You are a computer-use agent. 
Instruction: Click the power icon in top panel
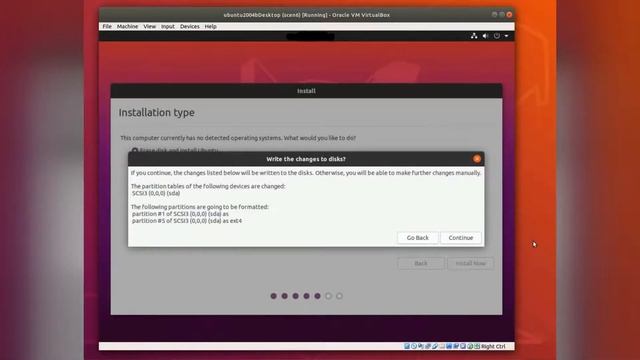(x=497, y=36)
